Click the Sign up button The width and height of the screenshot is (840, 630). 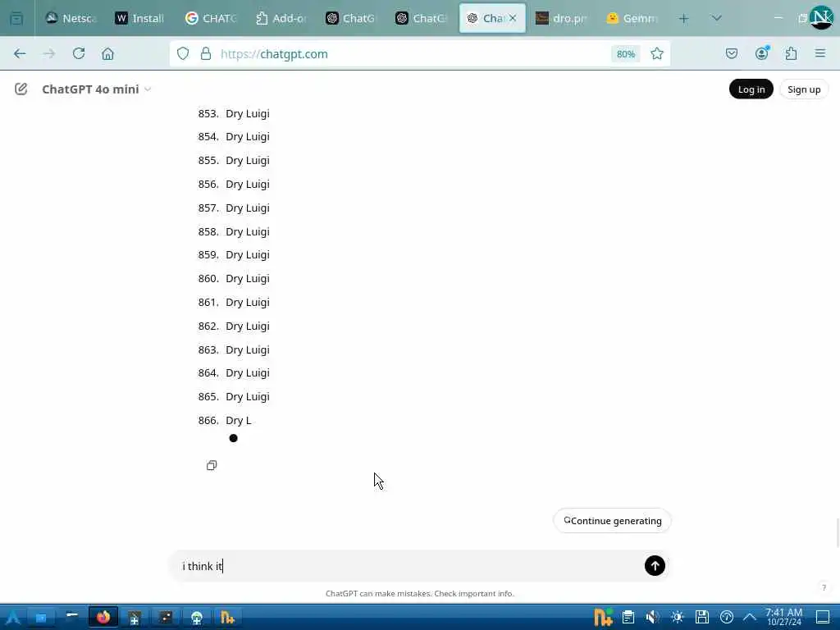coord(804,89)
